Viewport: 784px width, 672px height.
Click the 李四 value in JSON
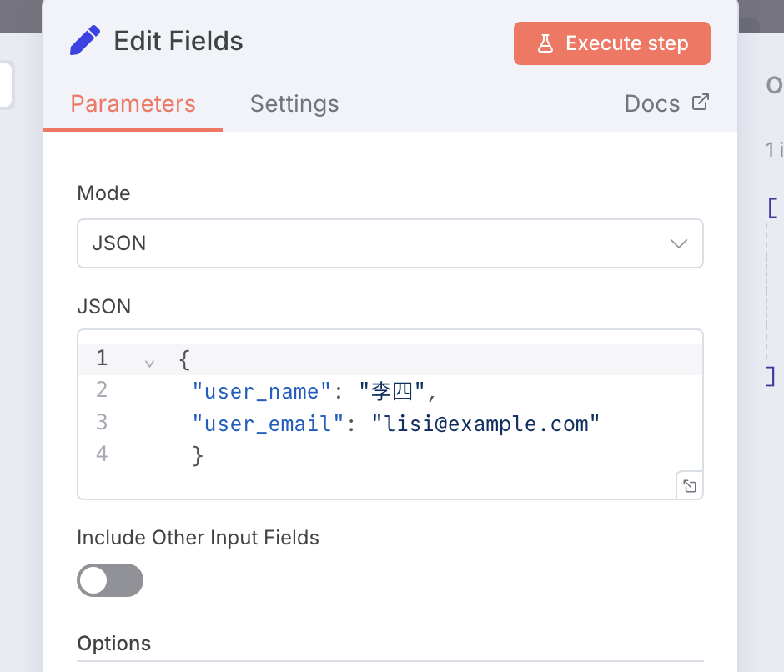click(x=391, y=391)
